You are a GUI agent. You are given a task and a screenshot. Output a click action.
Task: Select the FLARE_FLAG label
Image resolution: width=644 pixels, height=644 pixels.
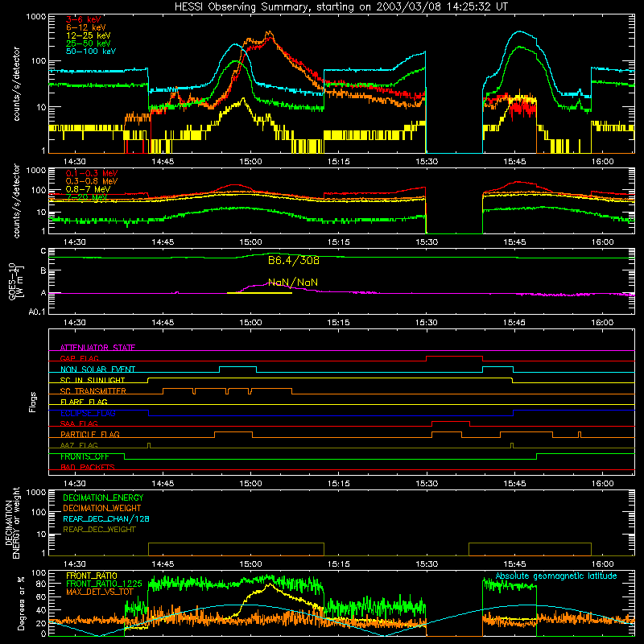(84, 402)
